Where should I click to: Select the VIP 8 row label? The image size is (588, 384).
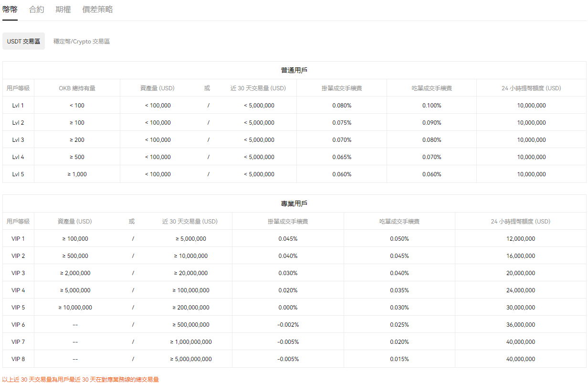click(x=18, y=359)
